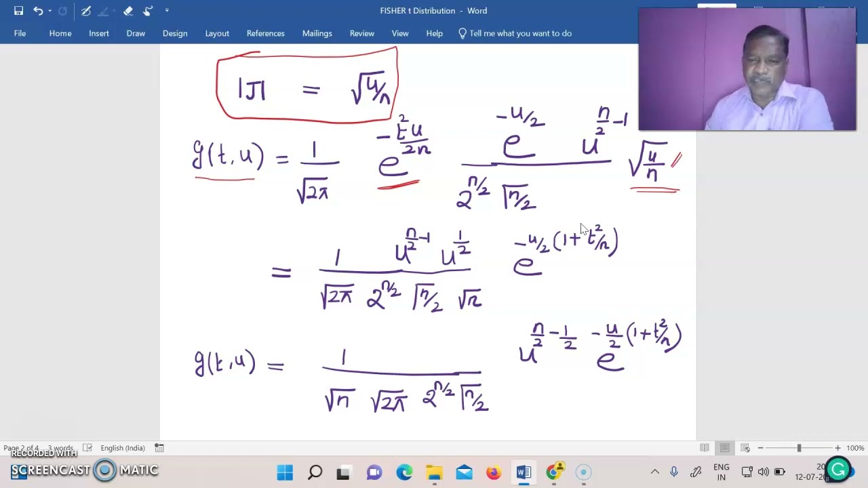Open the Mailings ribbon tab

[317, 33]
